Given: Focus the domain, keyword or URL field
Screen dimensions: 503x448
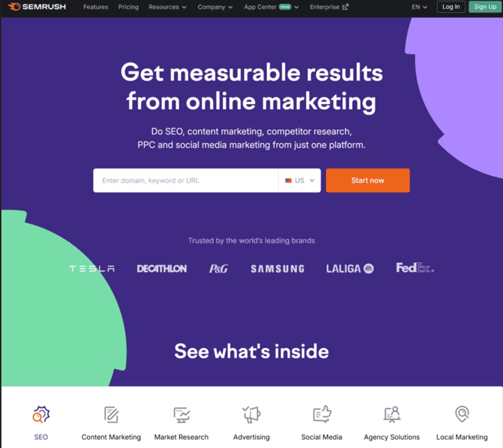Looking at the screenshot, I should click(186, 180).
